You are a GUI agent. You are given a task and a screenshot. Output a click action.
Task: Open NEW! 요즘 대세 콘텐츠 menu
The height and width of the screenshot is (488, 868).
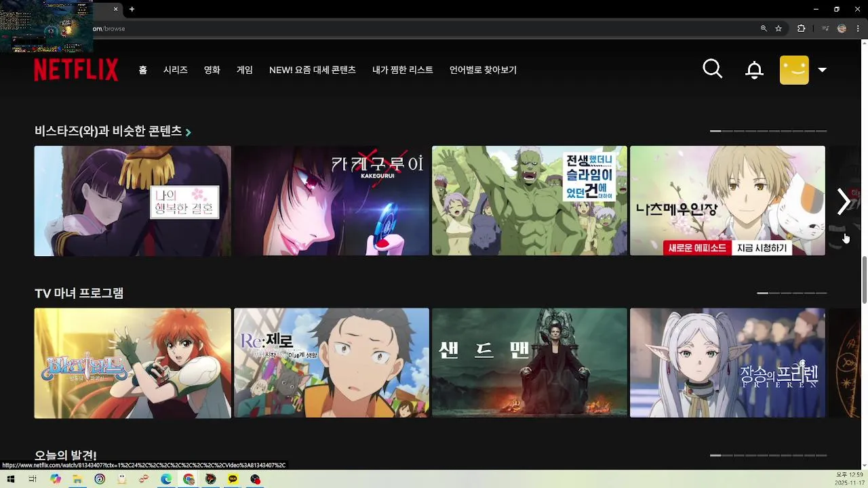point(313,70)
